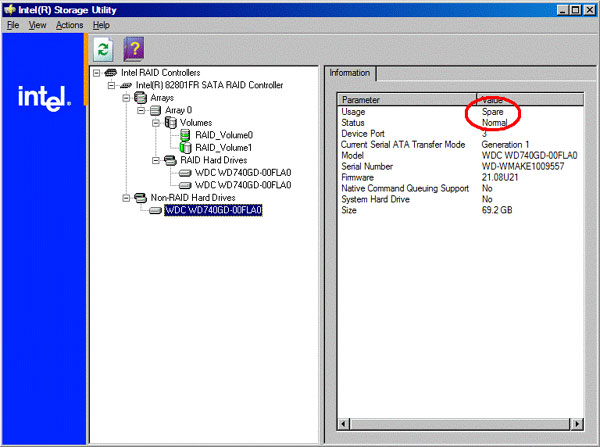Click the RAID Hard Drives icon
Viewport: 600px width, 447px height.
170,160
